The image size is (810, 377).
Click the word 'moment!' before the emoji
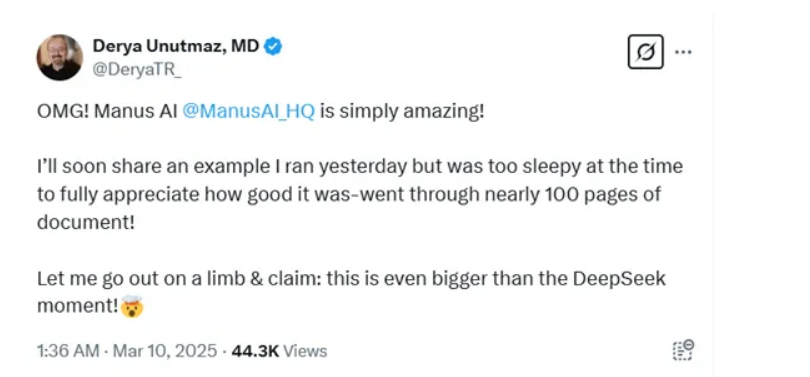(78, 307)
